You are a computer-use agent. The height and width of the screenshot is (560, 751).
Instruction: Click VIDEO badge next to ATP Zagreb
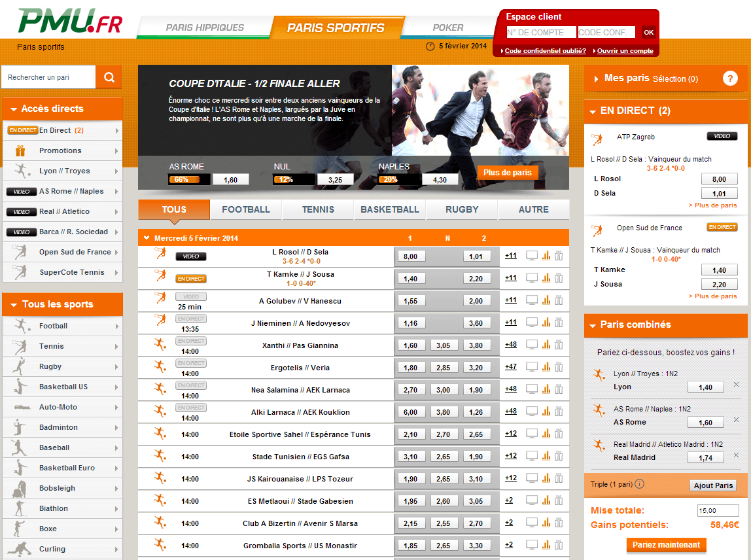[722, 136]
